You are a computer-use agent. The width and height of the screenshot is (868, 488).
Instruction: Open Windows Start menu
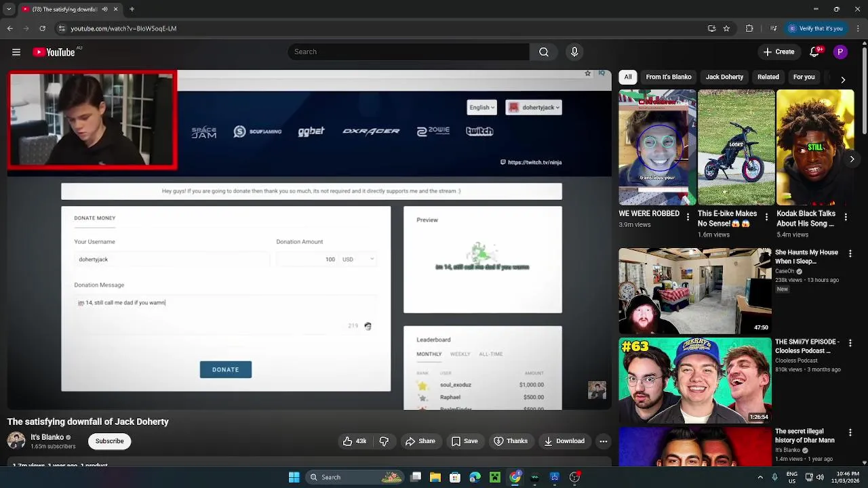tap(294, 477)
